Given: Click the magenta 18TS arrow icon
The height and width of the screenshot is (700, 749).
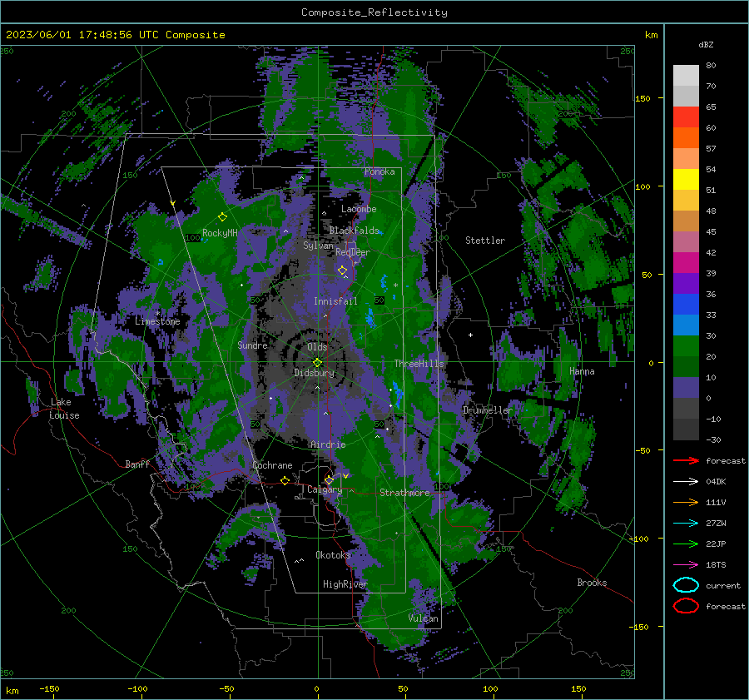Looking at the screenshot, I should (686, 564).
